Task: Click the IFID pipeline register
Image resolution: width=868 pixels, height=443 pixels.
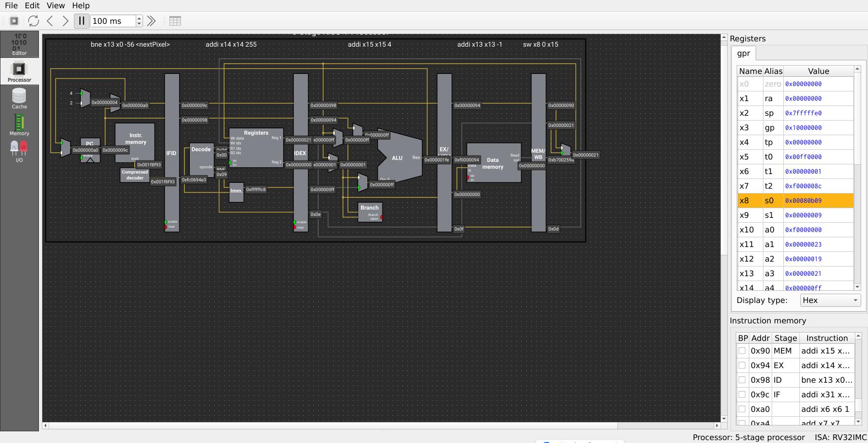Action: tap(172, 153)
